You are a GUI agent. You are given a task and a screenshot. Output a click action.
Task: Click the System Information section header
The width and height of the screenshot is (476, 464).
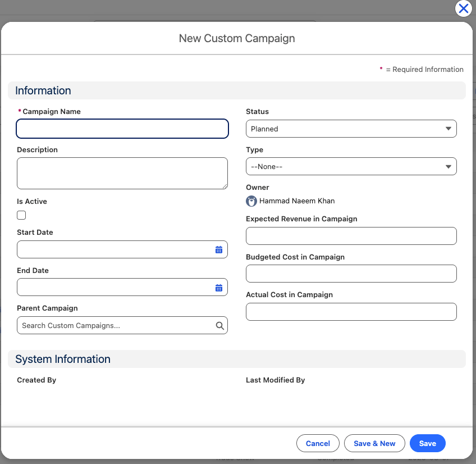click(x=237, y=359)
